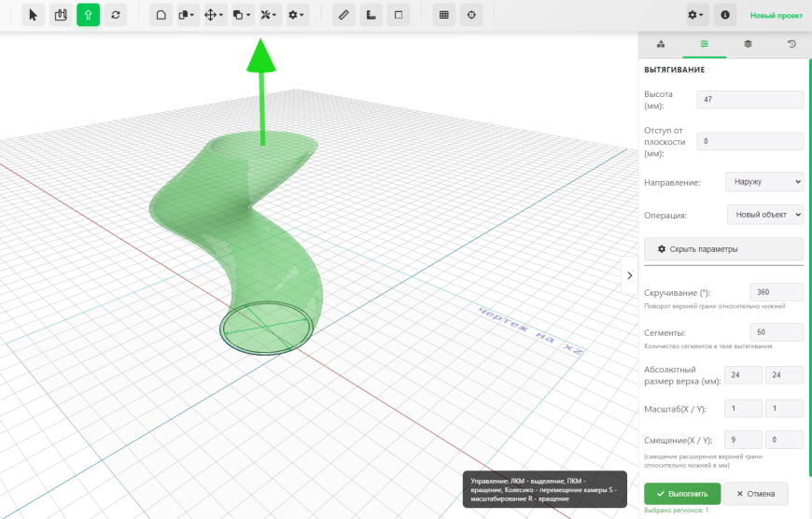812x519 pixels.
Task: Open the sketch drawing tool
Action: [61, 15]
